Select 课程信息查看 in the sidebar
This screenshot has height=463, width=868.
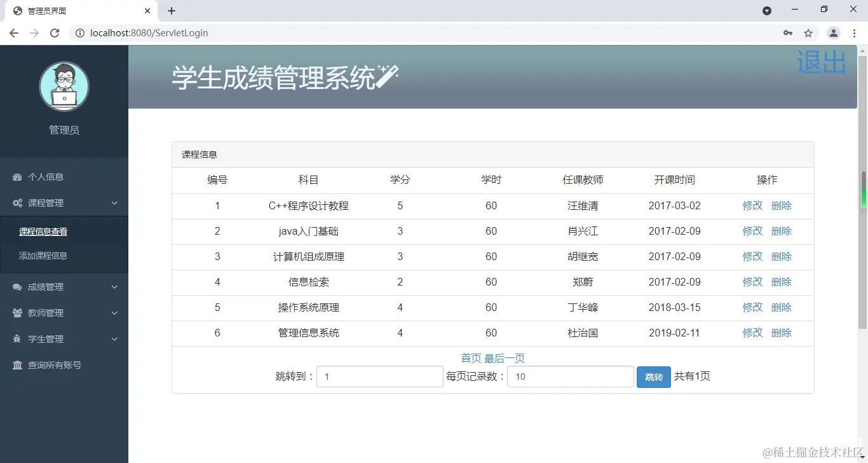tap(43, 231)
